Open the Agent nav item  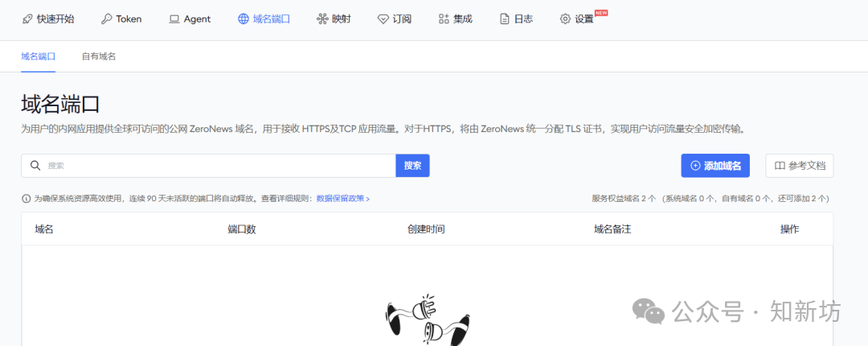pyautogui.click(x=190, y=19)
